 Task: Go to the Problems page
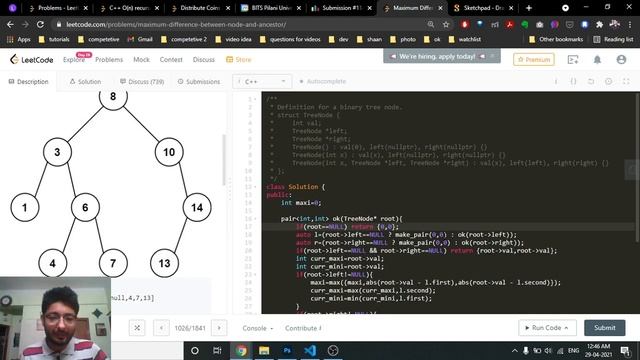coord(109,60)
